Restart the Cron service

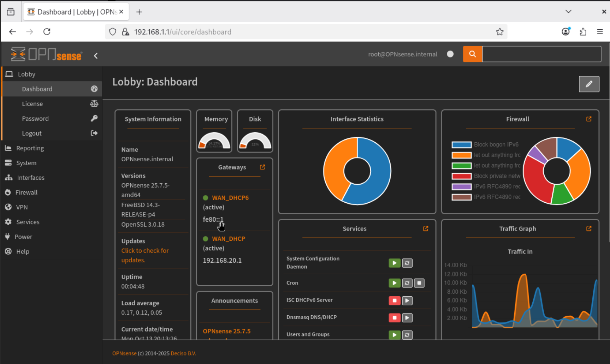click(x=407, y=283)
